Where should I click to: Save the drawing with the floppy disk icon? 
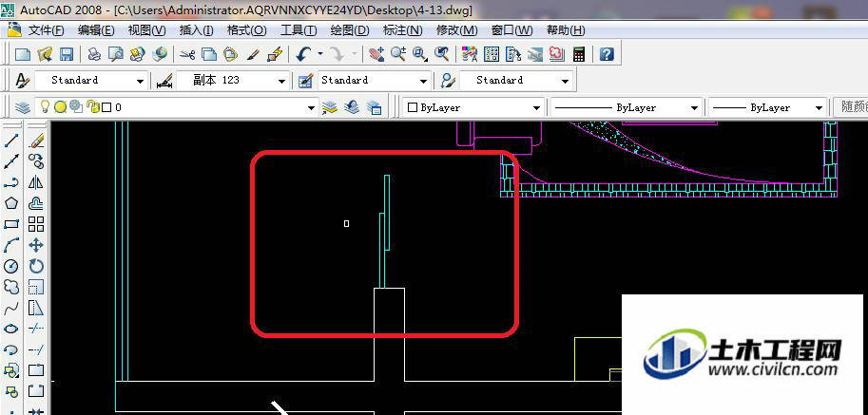(66, 54)
